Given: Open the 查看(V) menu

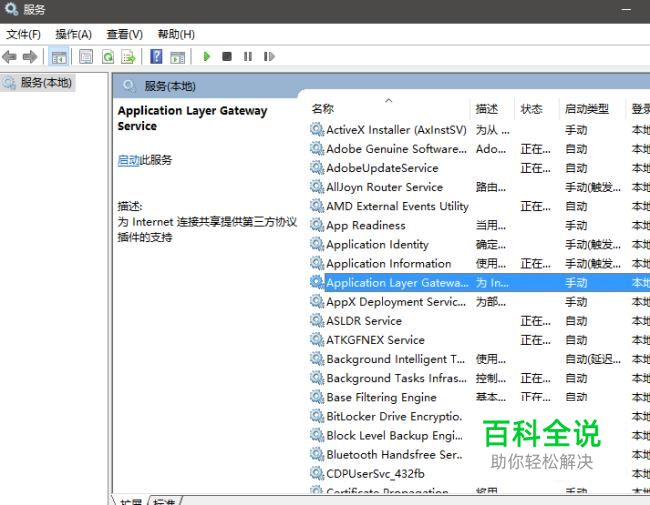Looking at the screenshot, I should (x=124, y=34).
